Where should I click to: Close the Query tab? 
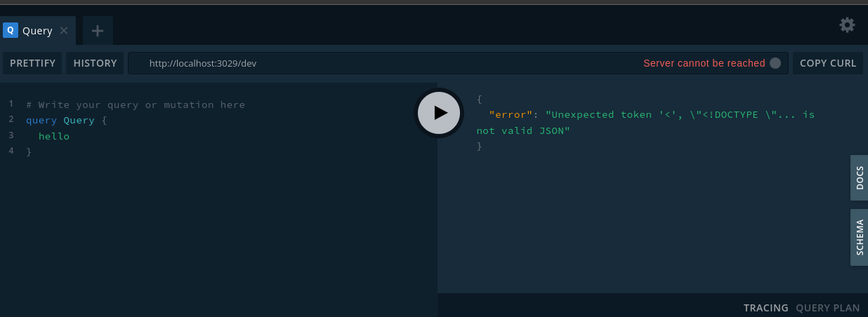click(64, 31)
